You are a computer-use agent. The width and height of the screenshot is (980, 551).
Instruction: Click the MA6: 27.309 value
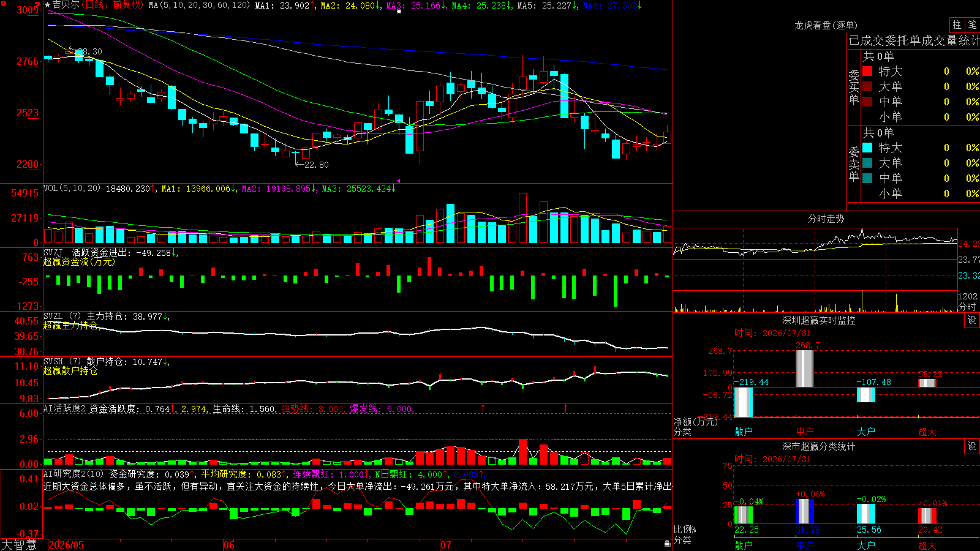[609, 5]
